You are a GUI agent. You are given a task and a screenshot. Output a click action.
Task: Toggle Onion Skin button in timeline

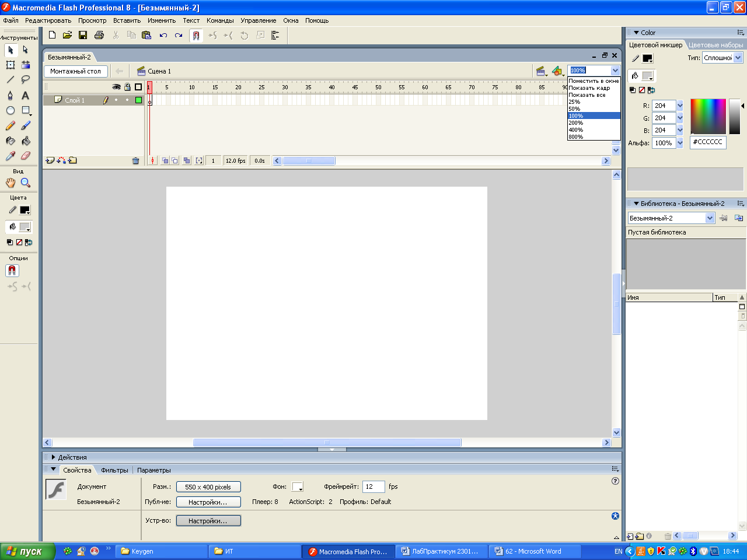(x=165, y=160)
